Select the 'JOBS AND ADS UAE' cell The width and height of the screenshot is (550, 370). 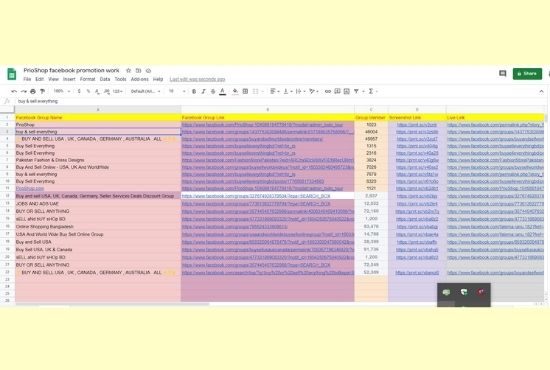98,203
